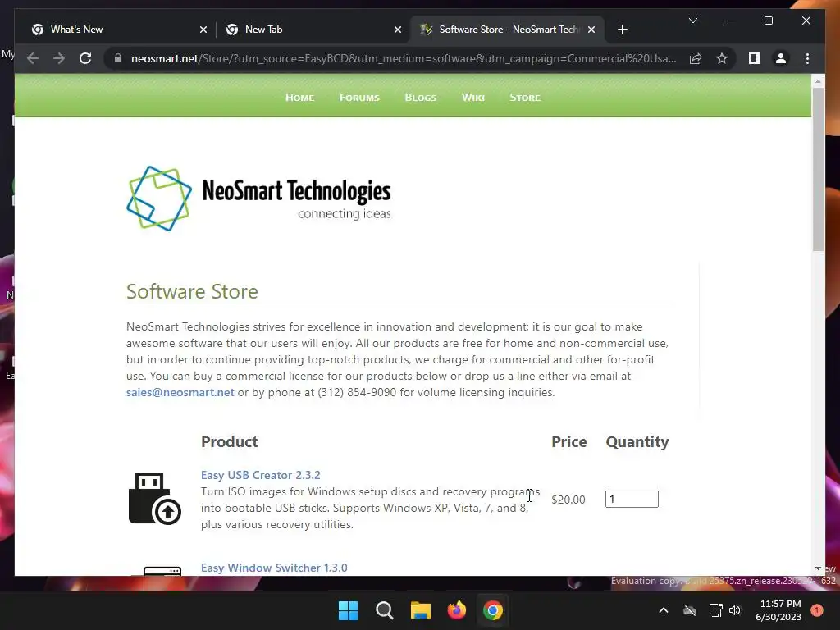
Task: Close the What's New tab
Action: click(203, 30)
